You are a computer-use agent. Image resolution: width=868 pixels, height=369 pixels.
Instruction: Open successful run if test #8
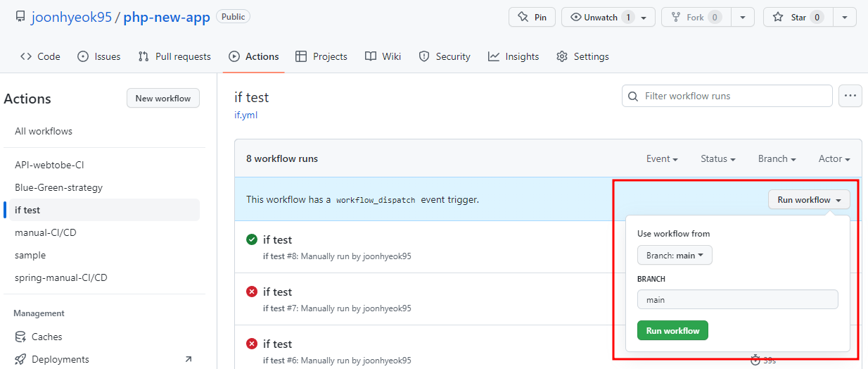(x=277, y=240)
